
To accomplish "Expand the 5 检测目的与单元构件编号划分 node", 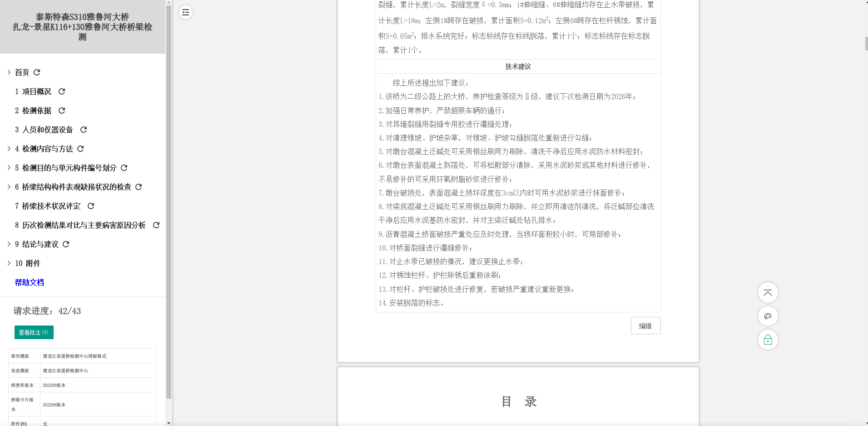I will 9,168.
